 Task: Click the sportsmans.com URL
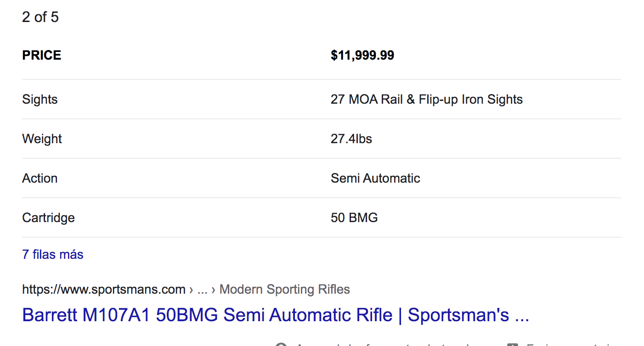pyautogui.click(x=104, y=290)
